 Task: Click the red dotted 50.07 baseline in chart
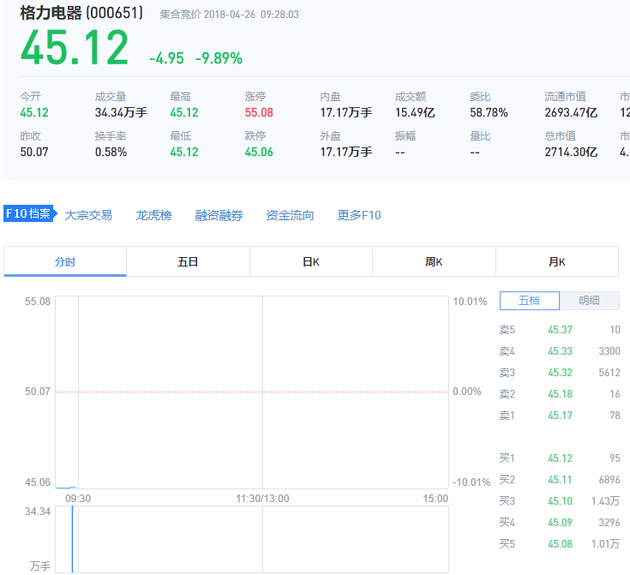pyautogui.click(x=250, y=392)
